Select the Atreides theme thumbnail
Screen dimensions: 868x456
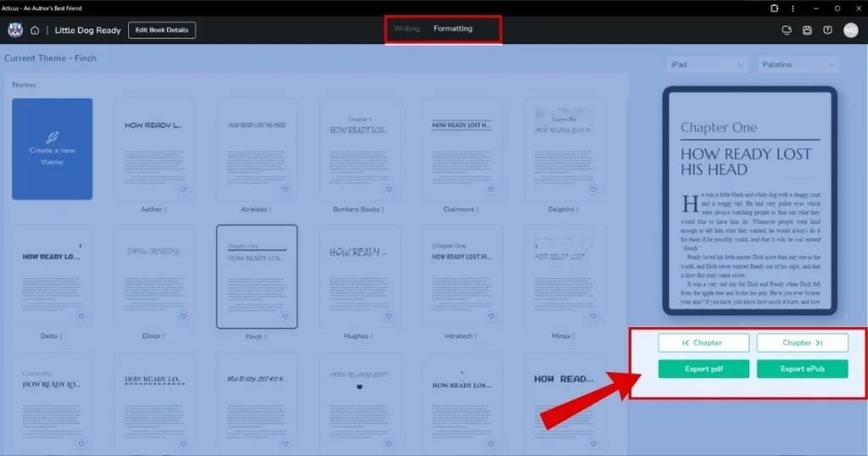[257, 149]
